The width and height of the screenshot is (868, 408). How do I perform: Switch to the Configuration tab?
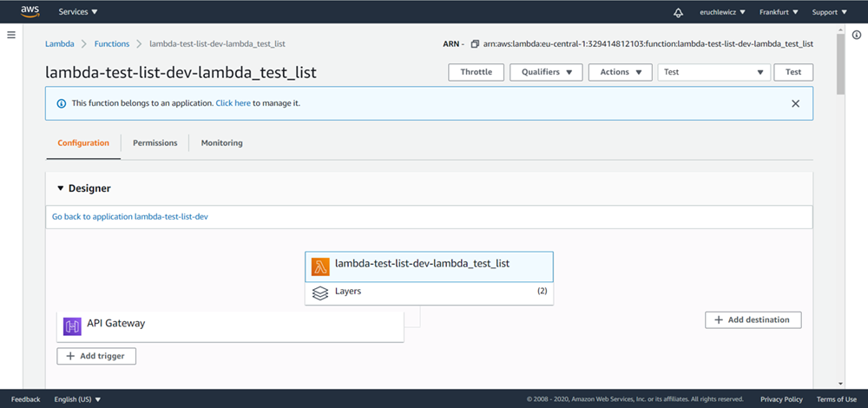point(83,143)
